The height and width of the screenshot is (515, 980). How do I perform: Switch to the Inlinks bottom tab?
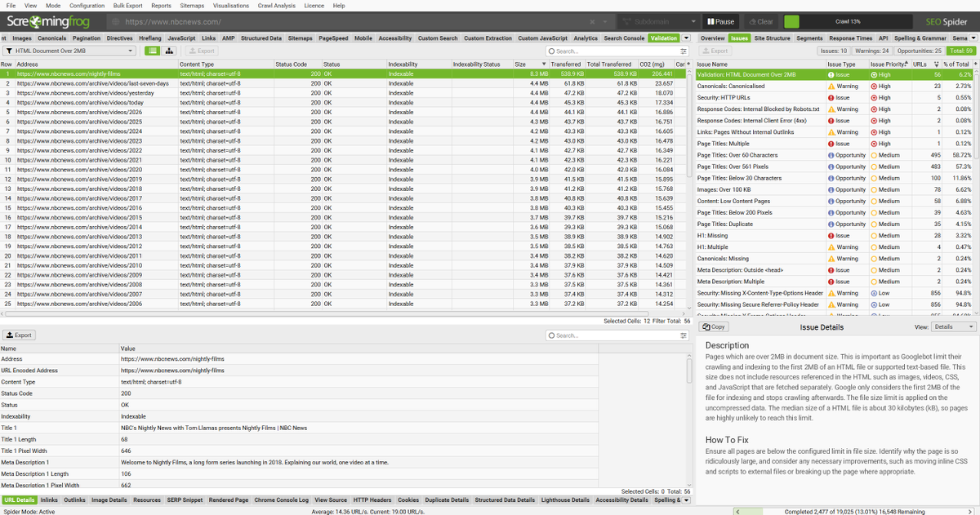(49, 500)
